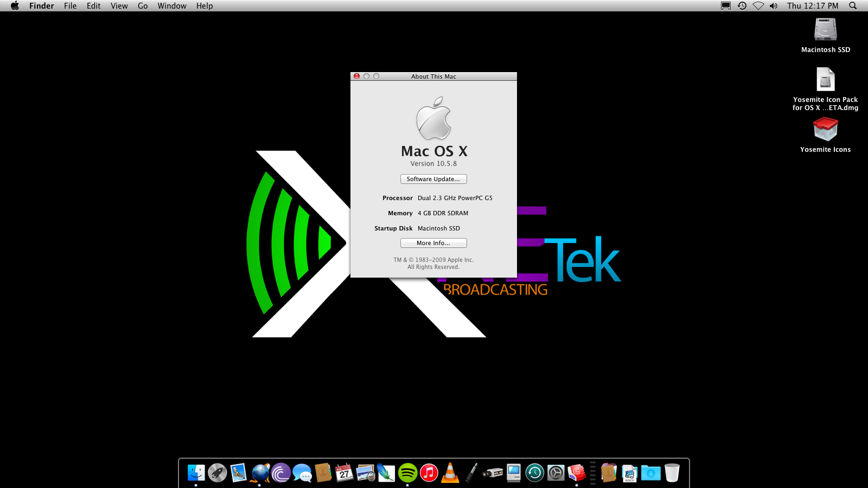The image size is (868, 488).
Task: Click the Time Machine icon in menu bar
Action: [x=742, y=6]
